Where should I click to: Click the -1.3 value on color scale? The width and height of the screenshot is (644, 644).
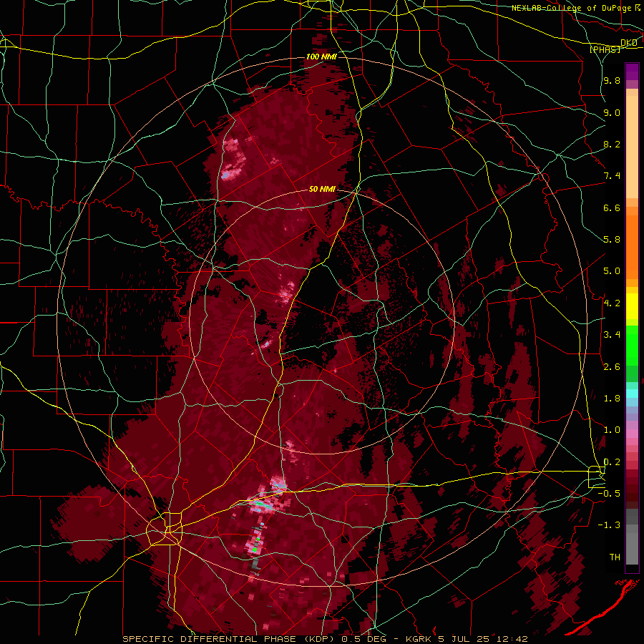click(x=609, y=525)
